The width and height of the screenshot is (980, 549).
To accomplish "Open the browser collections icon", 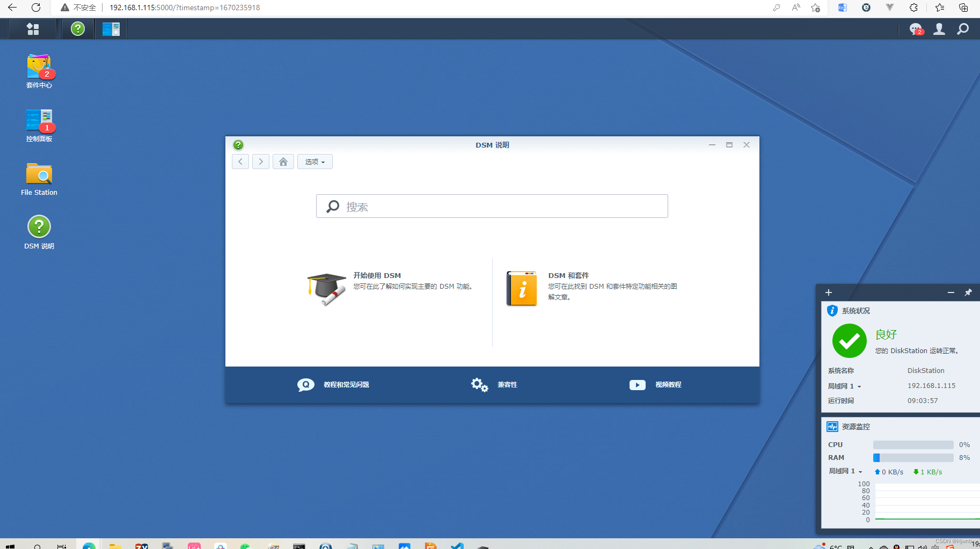I will (x=963, y=8).
